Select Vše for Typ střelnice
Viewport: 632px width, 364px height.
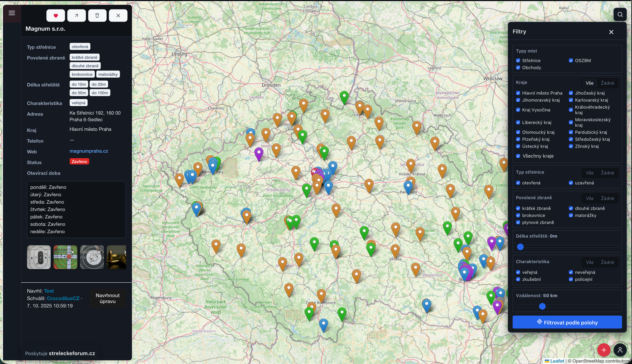(x=590, y=173)
